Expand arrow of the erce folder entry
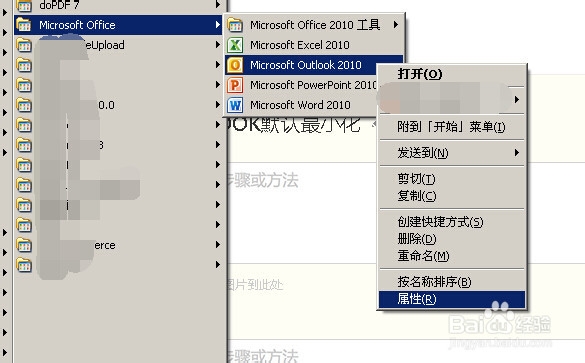585x363 pixels. point(218,245)
